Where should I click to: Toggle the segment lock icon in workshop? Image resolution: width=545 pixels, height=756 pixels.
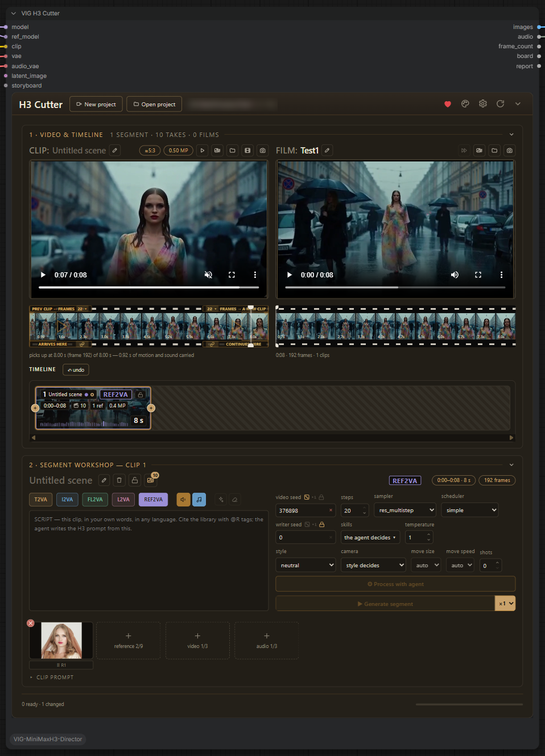click(135, 480)
